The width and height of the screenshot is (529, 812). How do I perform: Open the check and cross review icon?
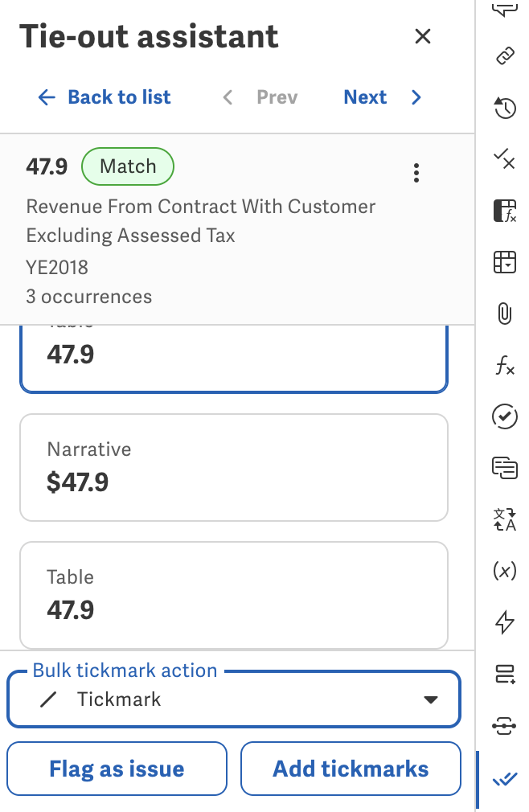(505, 158)
